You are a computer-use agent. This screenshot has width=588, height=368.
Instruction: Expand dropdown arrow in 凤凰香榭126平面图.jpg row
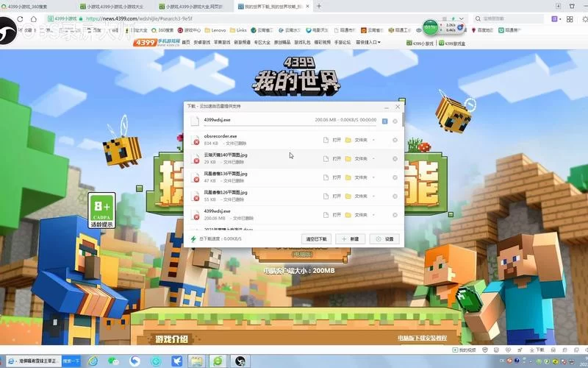point(373,196)
